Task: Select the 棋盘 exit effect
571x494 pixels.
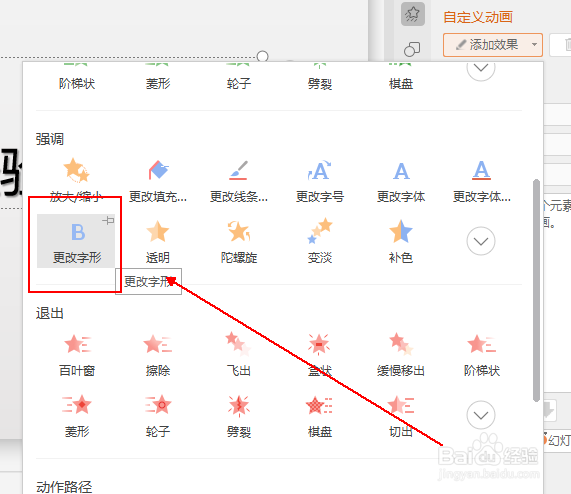Action: (320, 416)
